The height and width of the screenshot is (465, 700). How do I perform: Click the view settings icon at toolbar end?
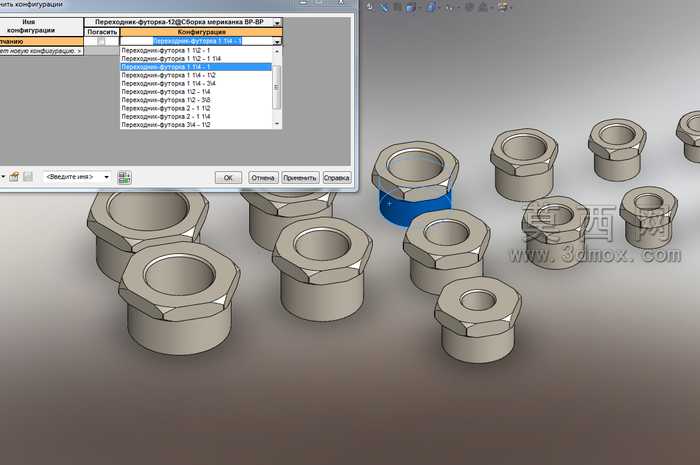point(504,7)
